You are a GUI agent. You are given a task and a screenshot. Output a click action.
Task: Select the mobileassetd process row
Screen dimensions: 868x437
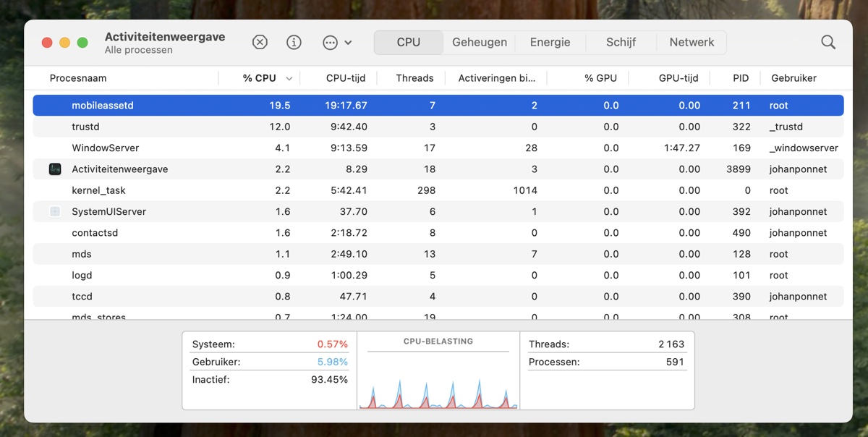point(438,106)
